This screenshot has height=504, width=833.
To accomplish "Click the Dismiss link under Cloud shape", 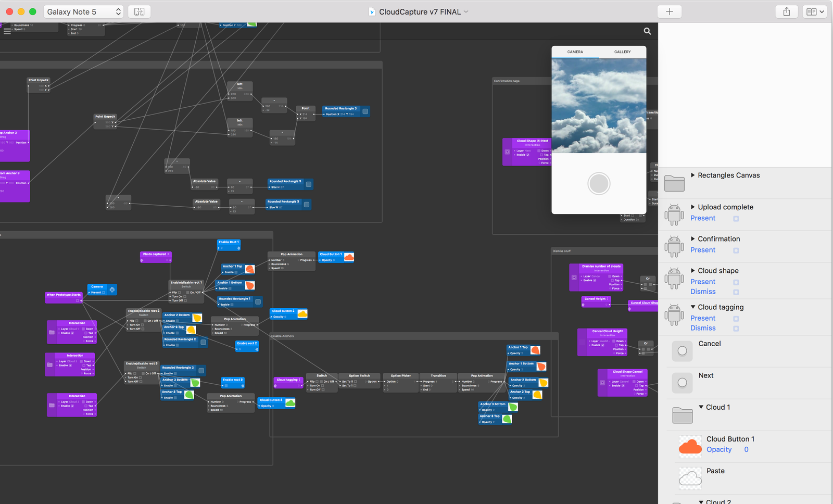I will coord(703,292).
